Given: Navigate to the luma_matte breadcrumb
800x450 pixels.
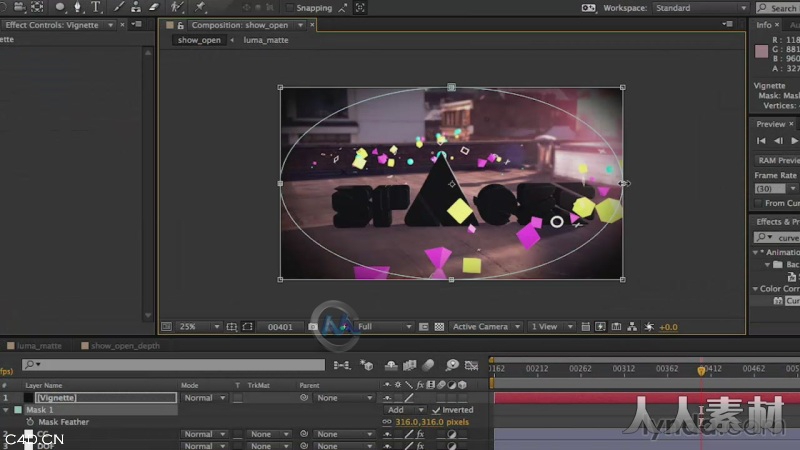Looking at the screenshot, I should click(266, 40).
